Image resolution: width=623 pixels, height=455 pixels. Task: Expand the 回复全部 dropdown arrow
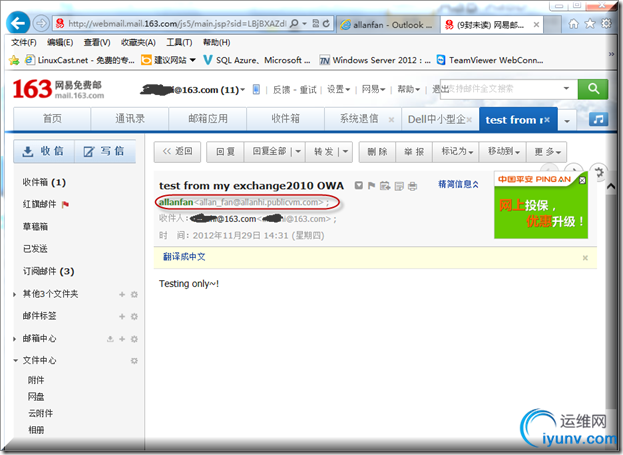click(298, 151)
